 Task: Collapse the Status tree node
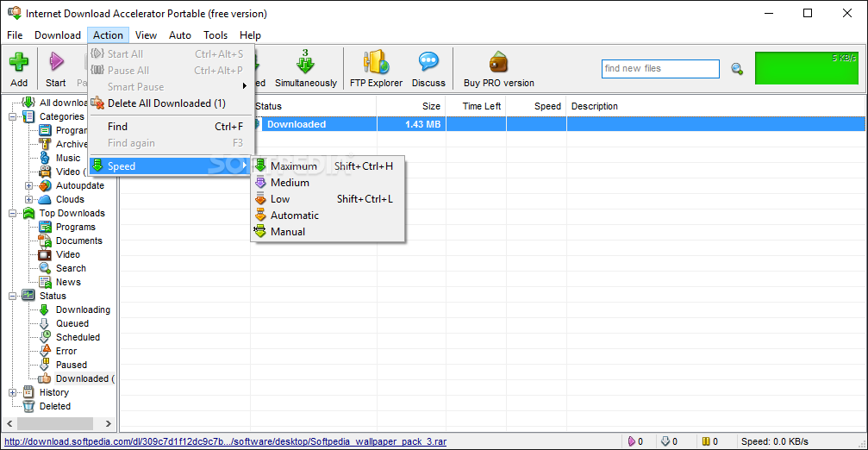coord(12,297)
